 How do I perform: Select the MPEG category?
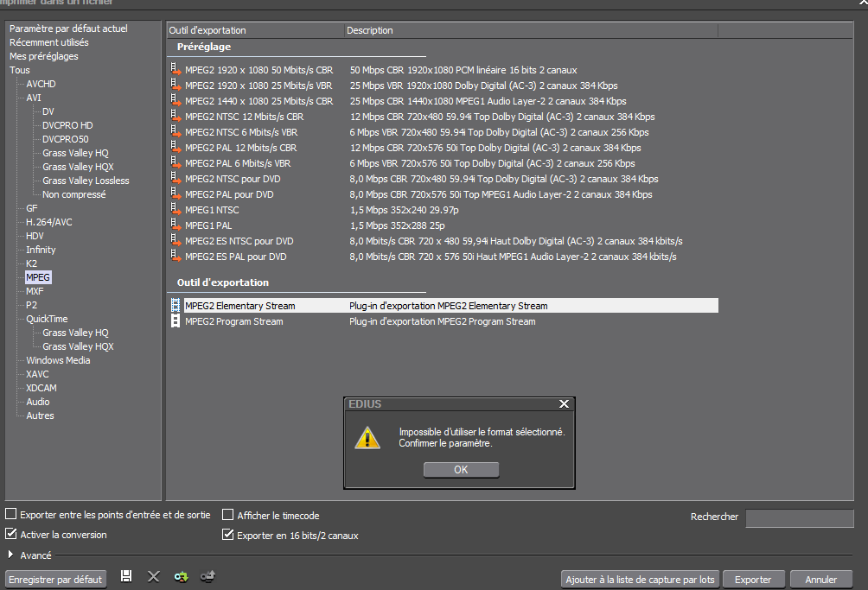point(38,277)
